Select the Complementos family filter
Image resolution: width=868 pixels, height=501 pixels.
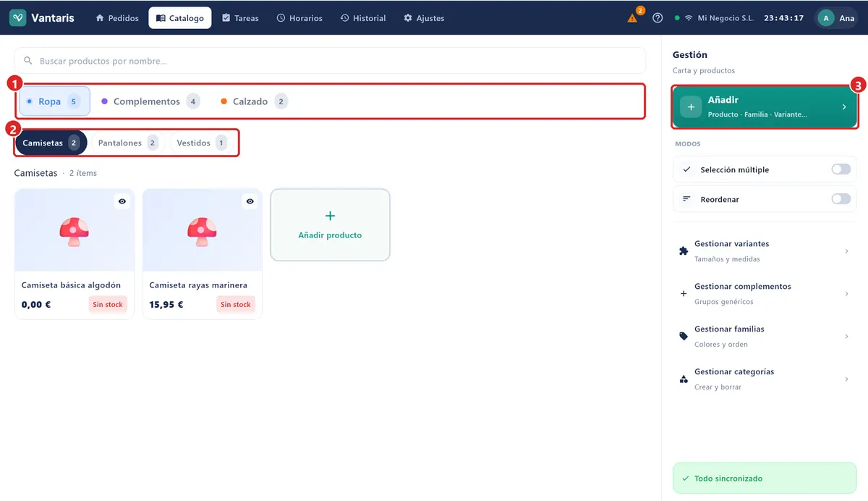coord(150,101)
